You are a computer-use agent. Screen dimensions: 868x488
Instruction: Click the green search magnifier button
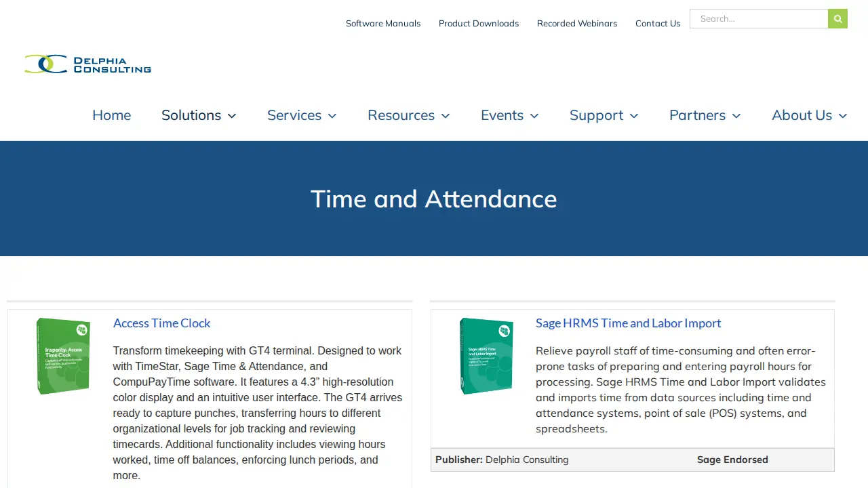click(837, 19)
